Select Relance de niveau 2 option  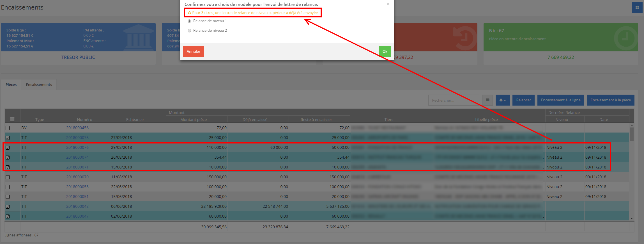pyautogui.click(x=189, y=31)
